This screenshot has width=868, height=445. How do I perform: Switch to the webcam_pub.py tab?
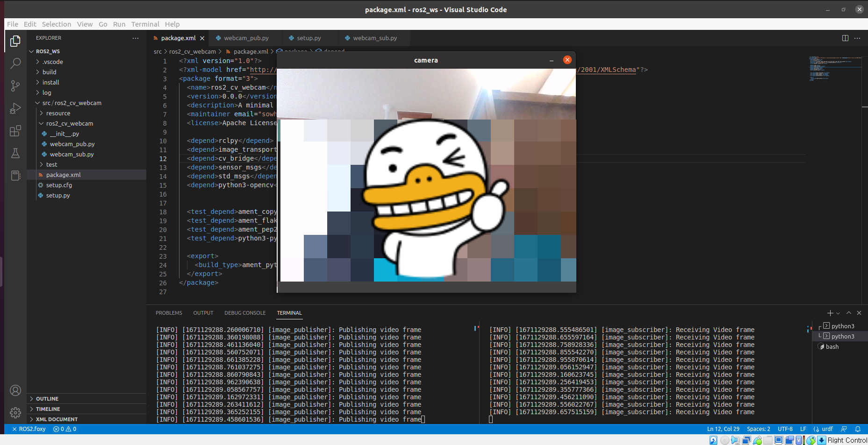point(246,38)
